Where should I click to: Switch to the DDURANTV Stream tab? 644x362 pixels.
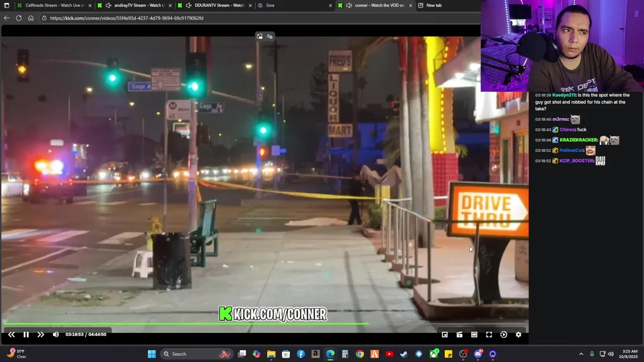215,5
